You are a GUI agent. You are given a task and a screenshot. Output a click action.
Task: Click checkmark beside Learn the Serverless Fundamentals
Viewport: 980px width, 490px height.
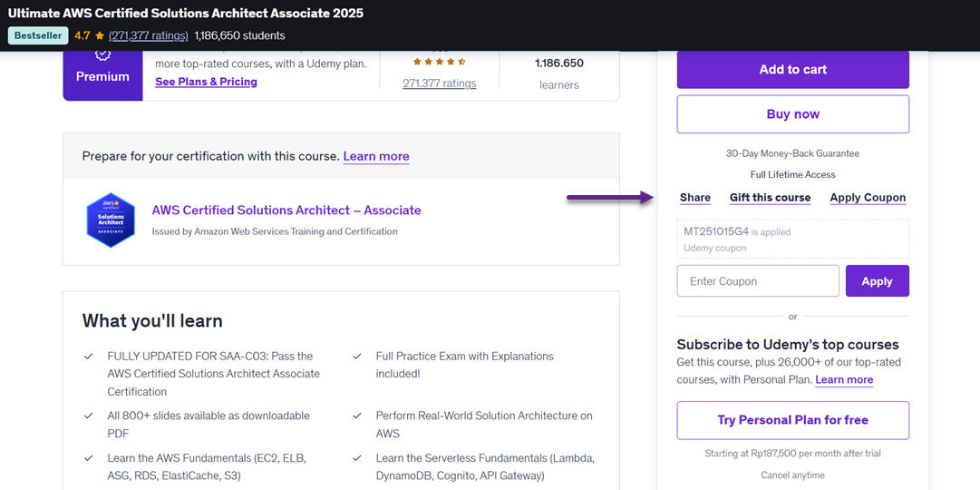coord(357,458)
